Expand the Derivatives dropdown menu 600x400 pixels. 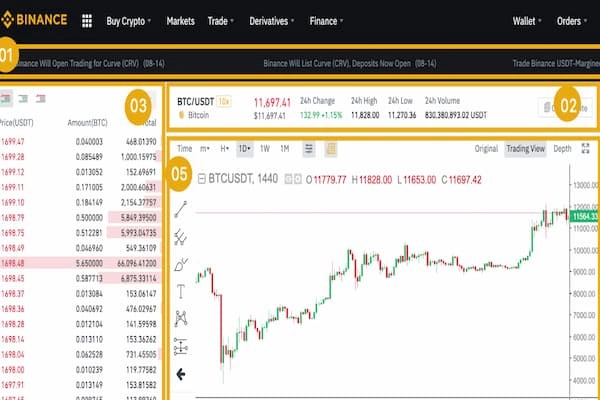[x=272, y=21]
